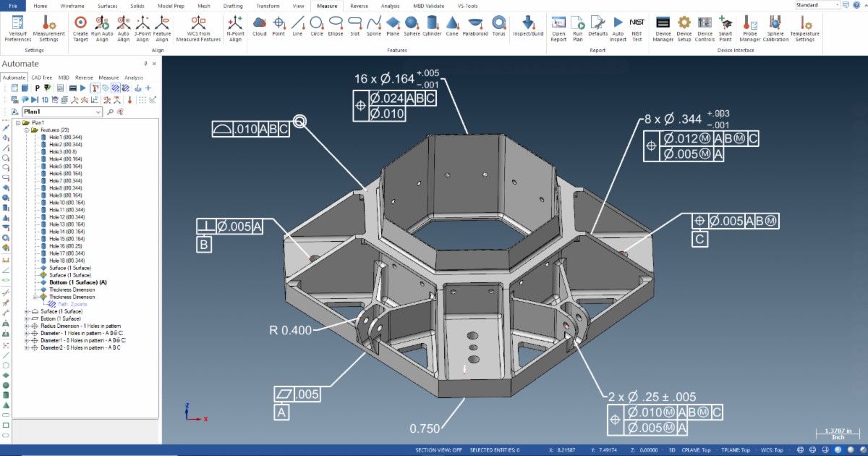
Task: Run the NIST Test
Action: 637,28
